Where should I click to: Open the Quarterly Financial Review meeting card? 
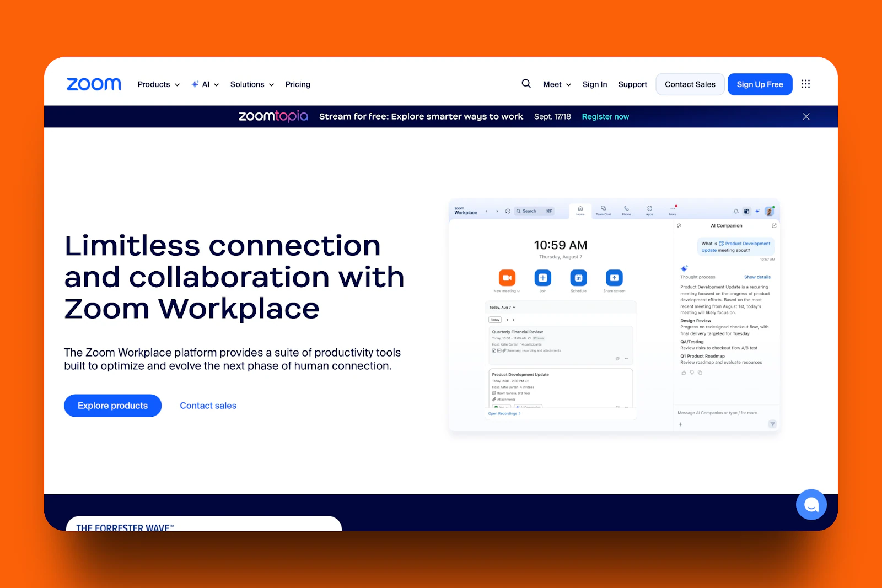(561, 345)
